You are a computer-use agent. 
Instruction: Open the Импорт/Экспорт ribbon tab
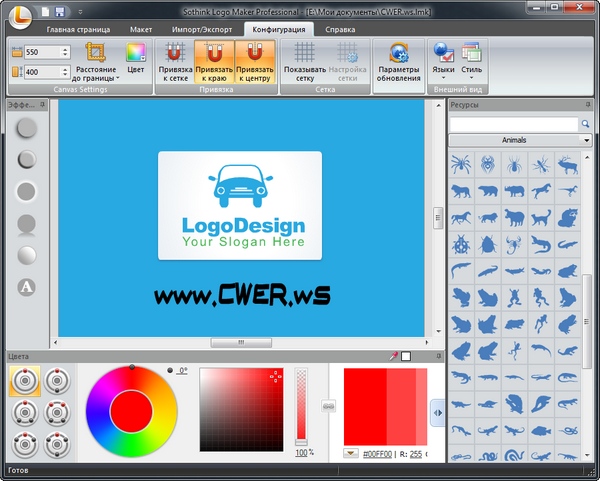coord(204,30)
